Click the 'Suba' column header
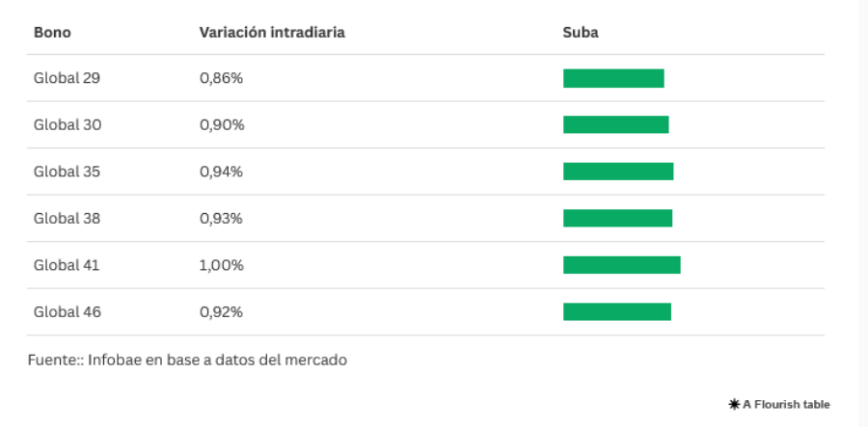The width and height of the screenshot is (868, 427). pyautogui.click(x=581, y=33)
